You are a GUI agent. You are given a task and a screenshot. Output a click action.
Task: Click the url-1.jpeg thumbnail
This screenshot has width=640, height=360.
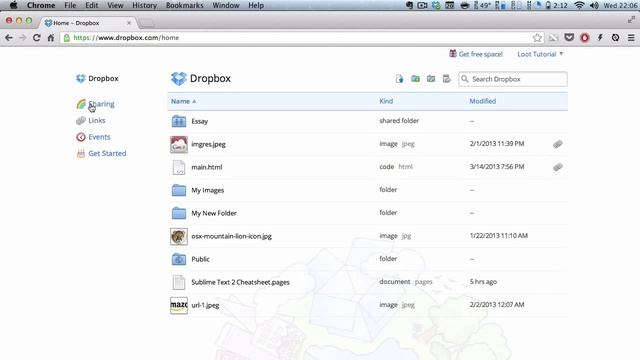click(x=179, y=305)
